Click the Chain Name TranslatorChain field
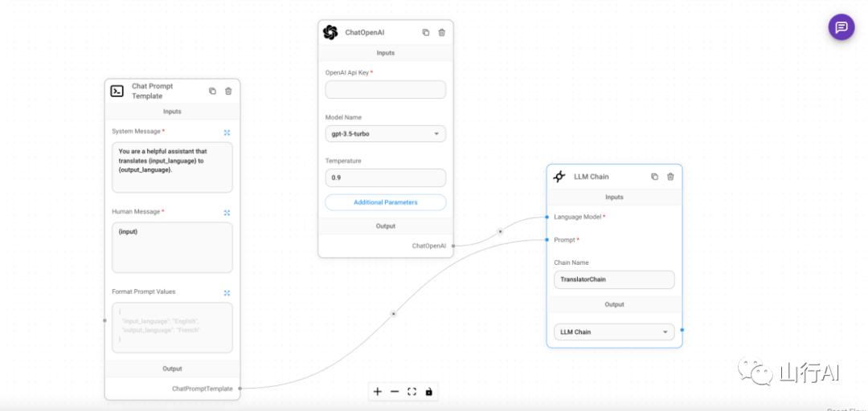This screenshot has width=868, height=411. click(x=614, y=279)
